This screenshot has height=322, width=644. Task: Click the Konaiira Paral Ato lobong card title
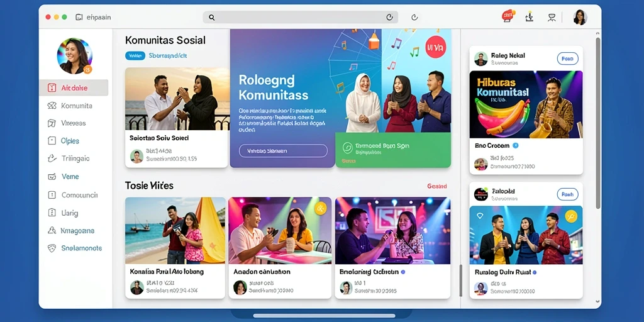click(167, 272)
